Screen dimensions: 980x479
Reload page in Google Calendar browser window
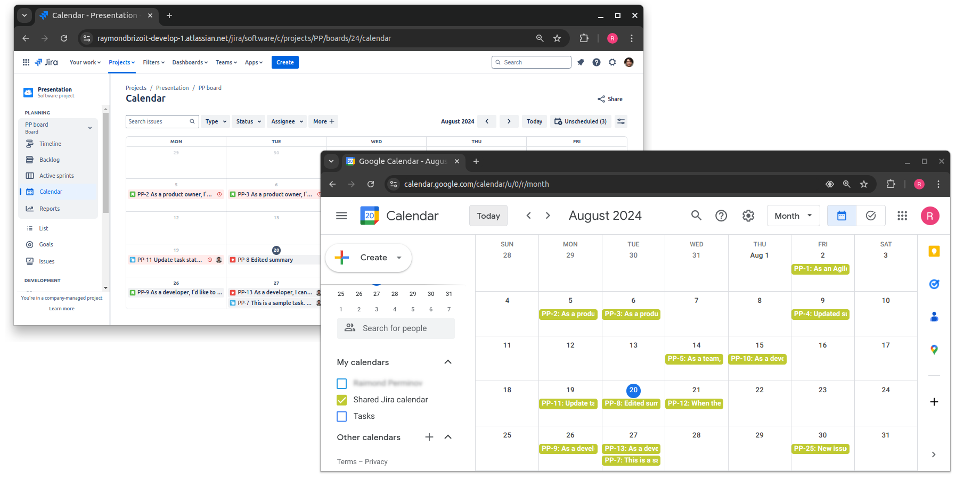point(371,184)
